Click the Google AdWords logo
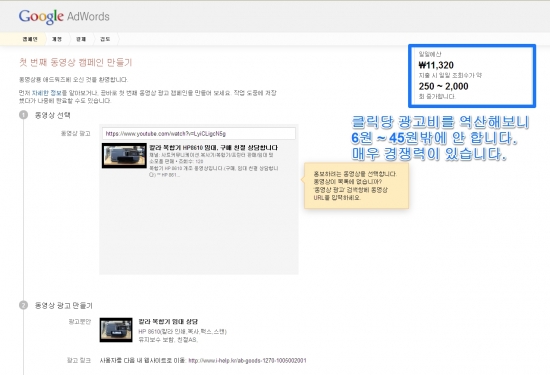The width and height of the screenshot is (550, 375). pyautogui.click(x=64, y=16)
